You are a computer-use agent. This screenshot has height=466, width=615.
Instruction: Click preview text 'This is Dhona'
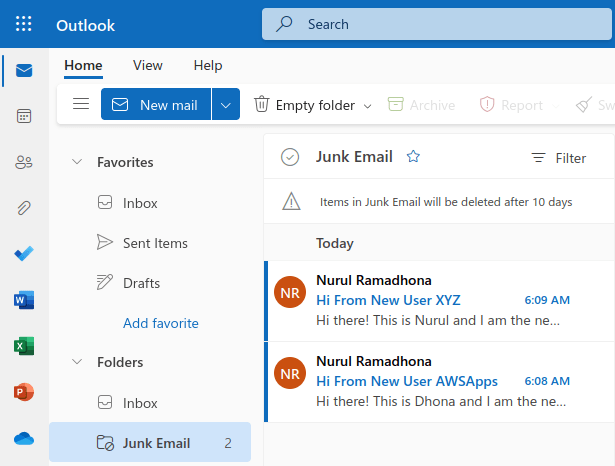[412, 401]
